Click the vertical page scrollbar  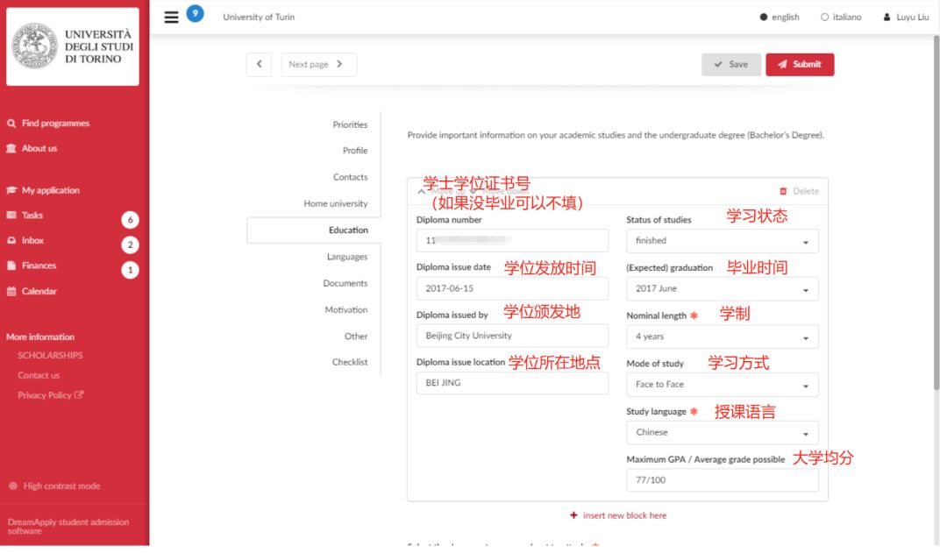(x=936, y=211)
